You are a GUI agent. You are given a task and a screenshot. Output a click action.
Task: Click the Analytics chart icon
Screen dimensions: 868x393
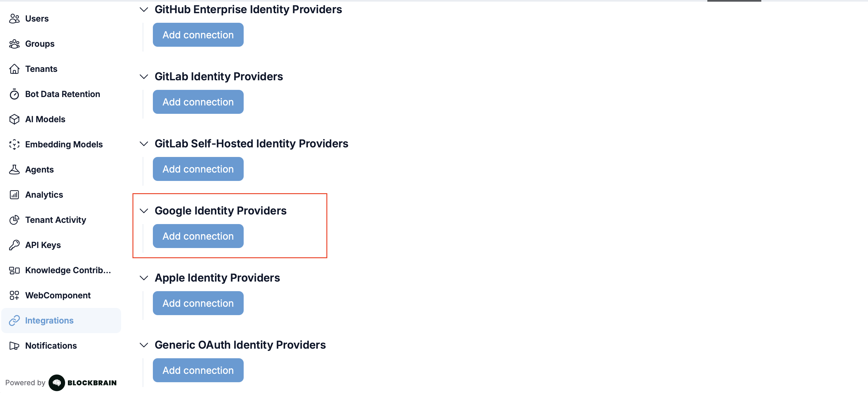[x=14, y=195]
